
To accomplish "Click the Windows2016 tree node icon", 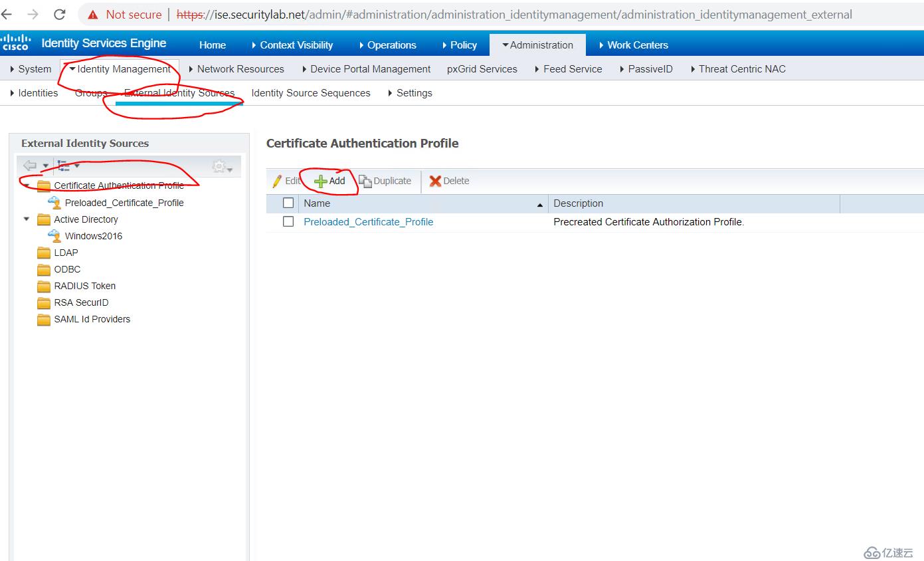I will click(54, 235).
